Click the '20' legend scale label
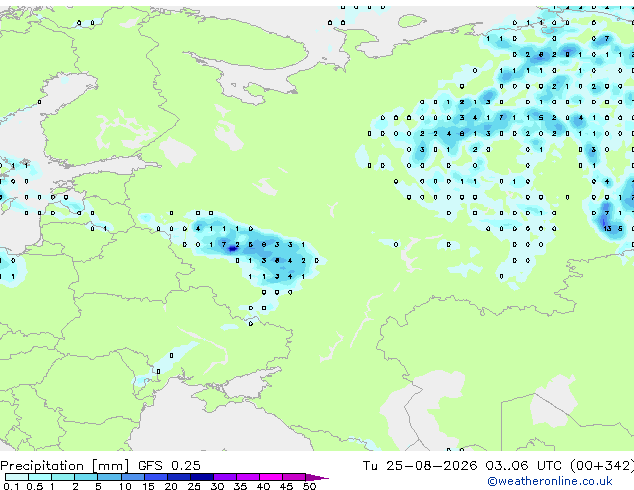 (171, 486)
